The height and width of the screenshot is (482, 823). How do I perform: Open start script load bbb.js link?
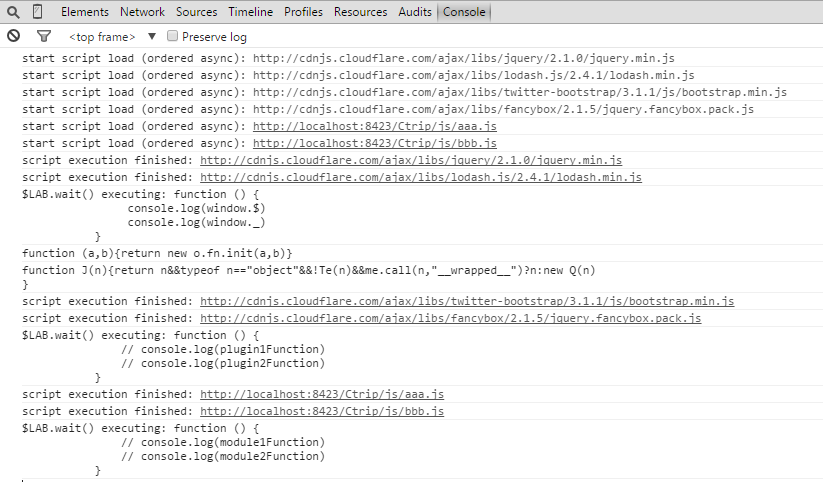click(375, 143)
